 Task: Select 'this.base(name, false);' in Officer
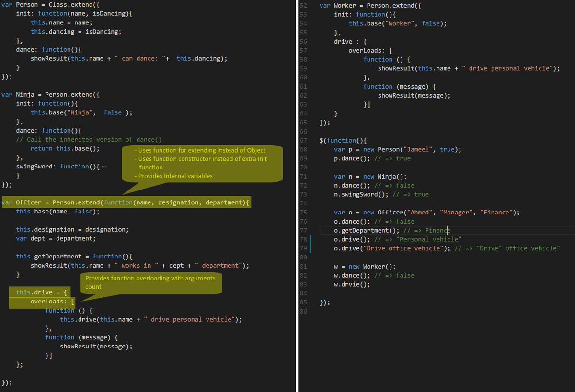point(58,211)
